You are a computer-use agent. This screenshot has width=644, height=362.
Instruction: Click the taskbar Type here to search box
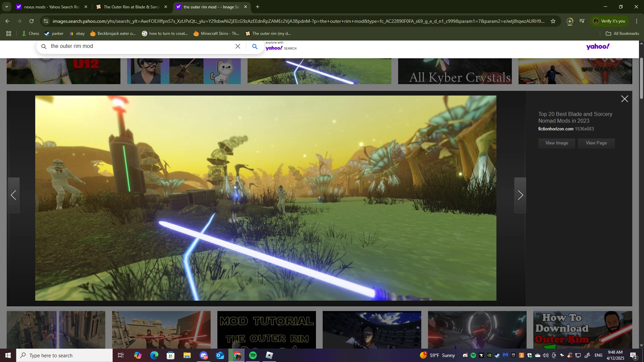pos(64,355)
